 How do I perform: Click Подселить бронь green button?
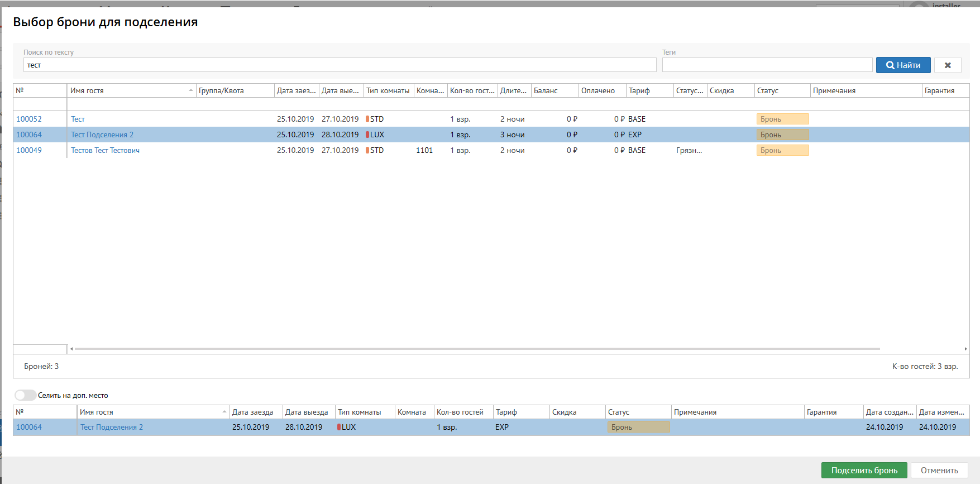click(x=864, y=470)
